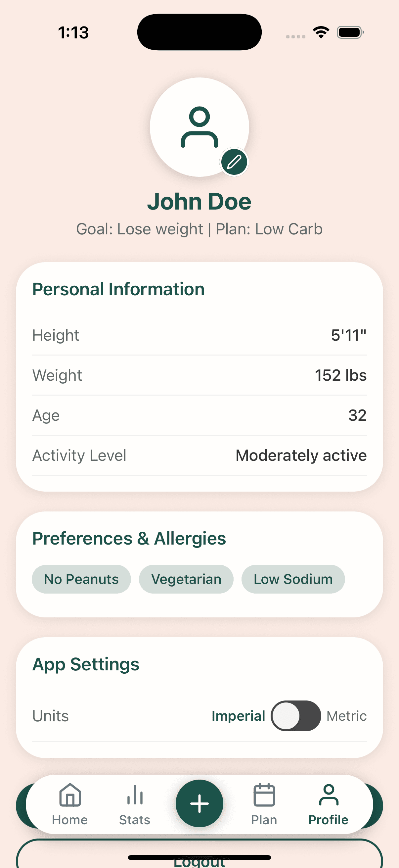Tap the profile avatar picture
The image size is (399, 868).
tap(199, 127)
